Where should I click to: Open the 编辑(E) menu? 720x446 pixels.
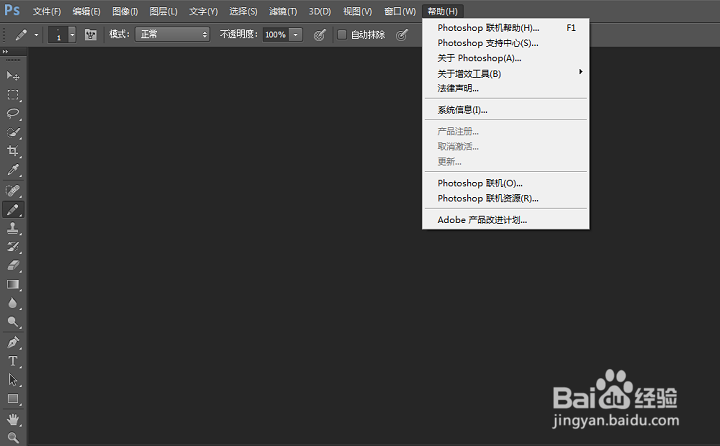tap(86, 11)
